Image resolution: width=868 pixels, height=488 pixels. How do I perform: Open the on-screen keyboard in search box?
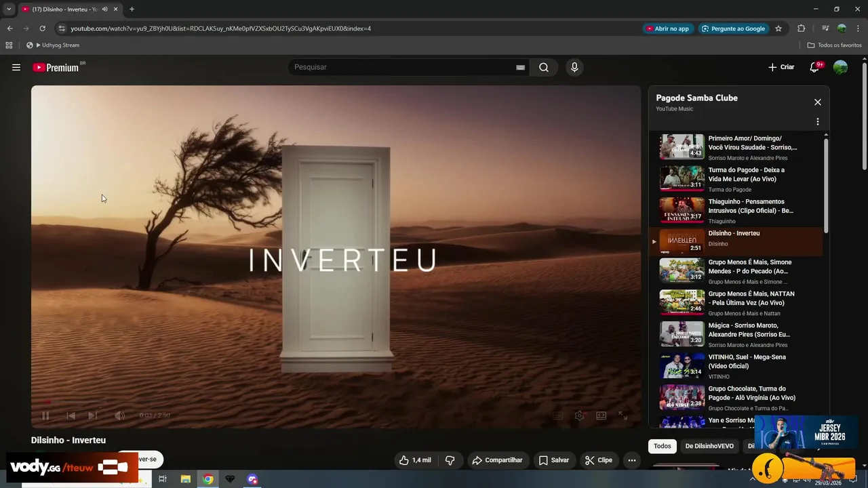520,67
